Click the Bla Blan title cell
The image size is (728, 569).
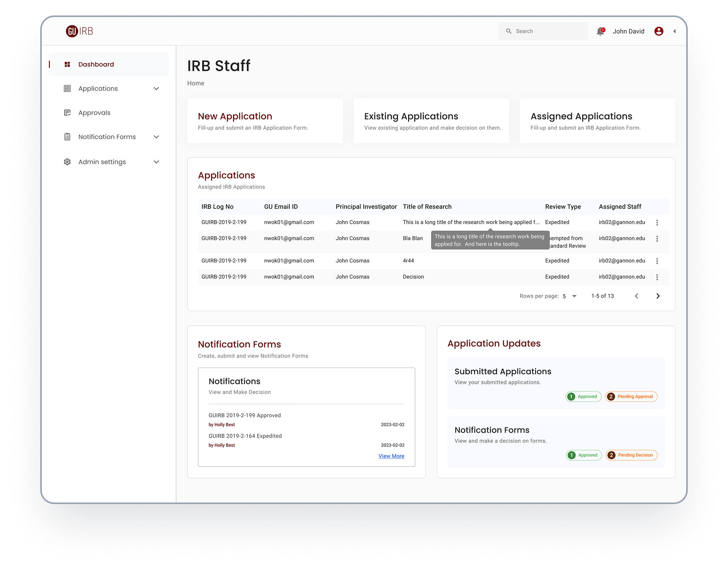pyautogui.click(x=413, y=239)
